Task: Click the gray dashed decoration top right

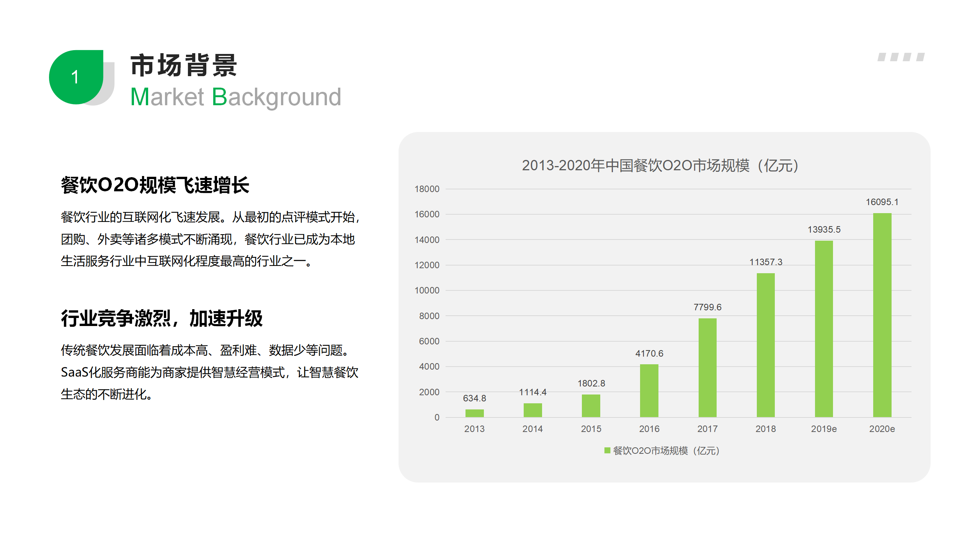Action: (901, 57)
